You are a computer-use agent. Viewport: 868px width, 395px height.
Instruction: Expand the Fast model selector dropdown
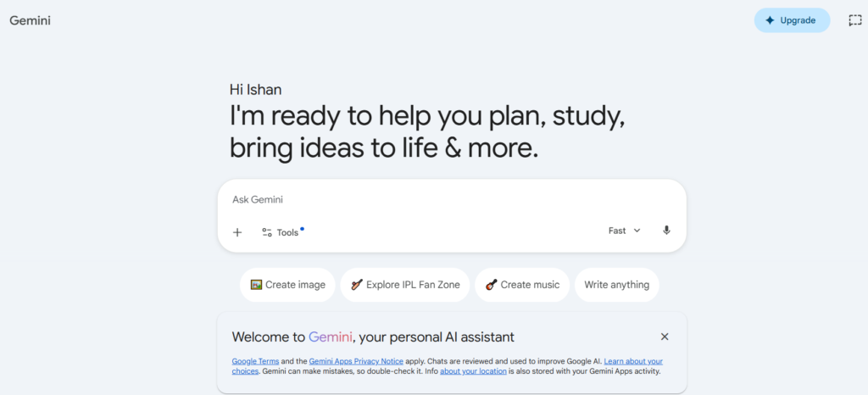point(625,231)
